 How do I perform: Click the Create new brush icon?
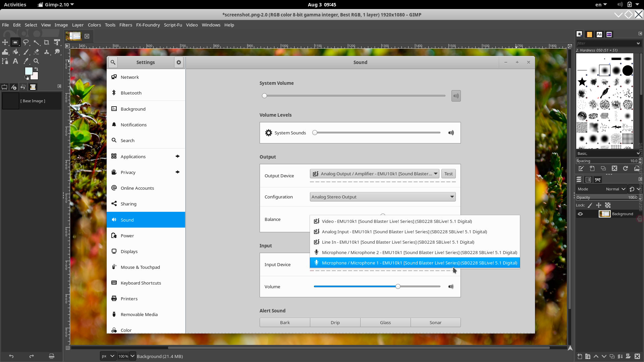click(x=592, y=169)
